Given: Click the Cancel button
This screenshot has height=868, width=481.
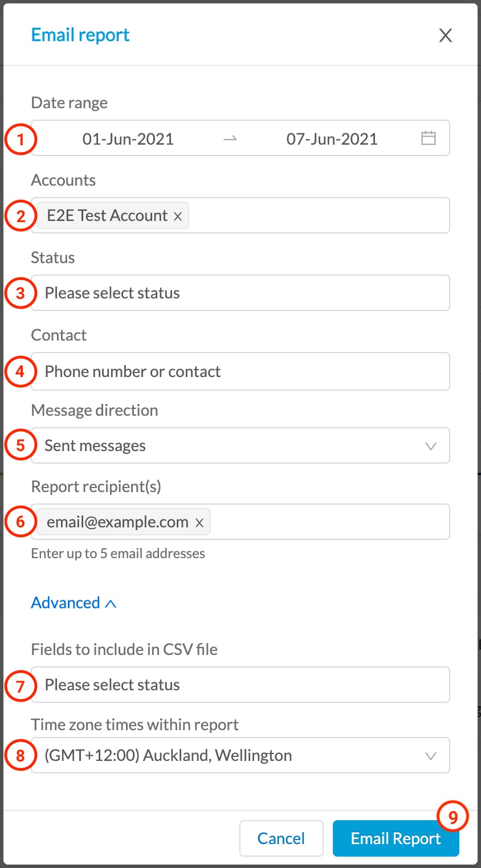Looking at the screenshot, I should point(282,838).
